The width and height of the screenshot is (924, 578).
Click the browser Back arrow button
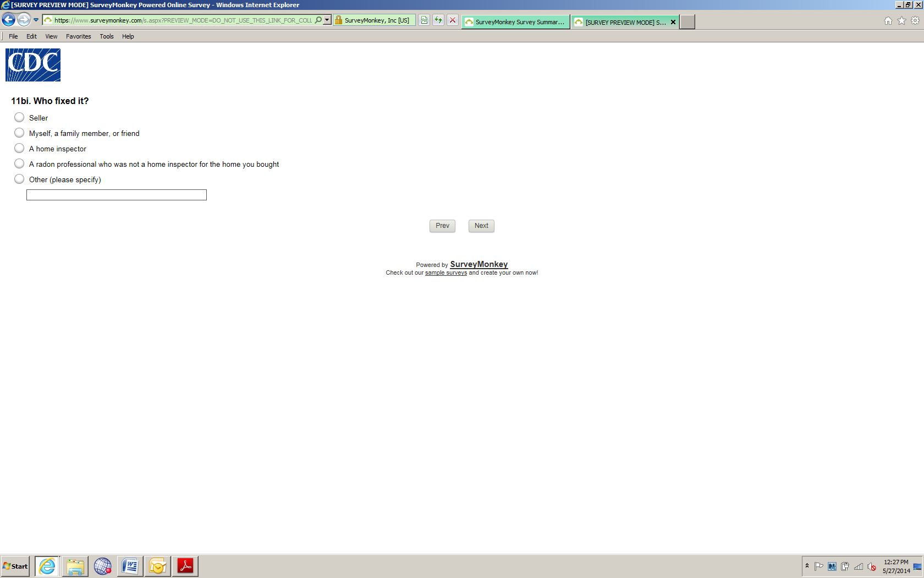click(9, 20)
